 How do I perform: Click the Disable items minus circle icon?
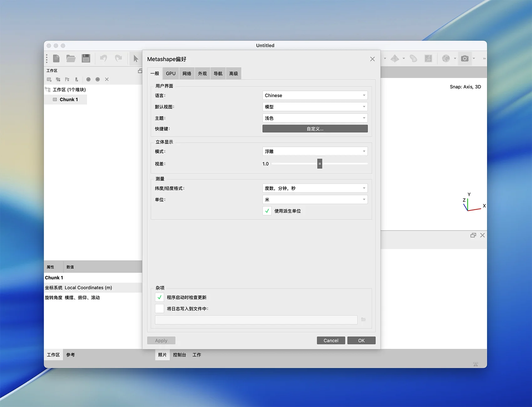(x=98, y=80)
